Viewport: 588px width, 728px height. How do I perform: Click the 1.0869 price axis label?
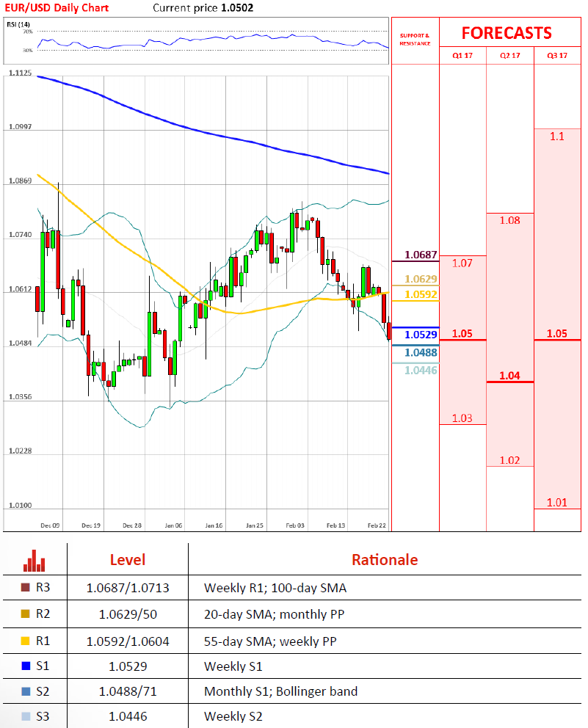click(21, 181)
